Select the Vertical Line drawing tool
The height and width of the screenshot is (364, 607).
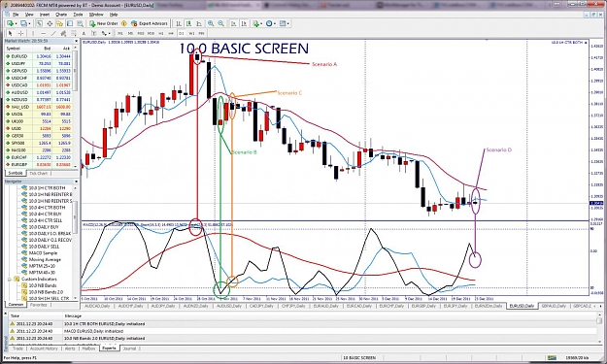click(33, 33)
